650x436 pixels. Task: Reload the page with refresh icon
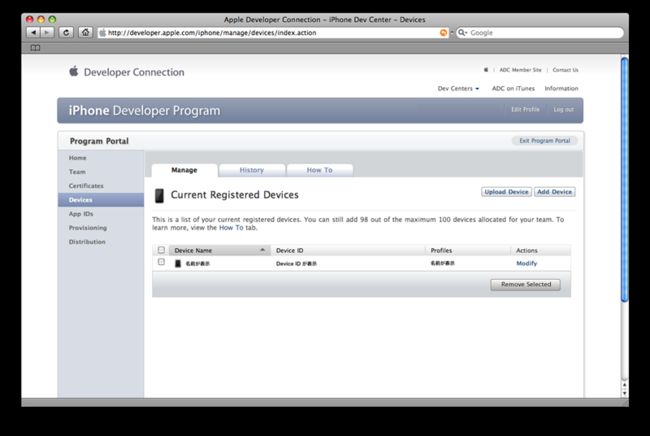(x=66, y=32)
